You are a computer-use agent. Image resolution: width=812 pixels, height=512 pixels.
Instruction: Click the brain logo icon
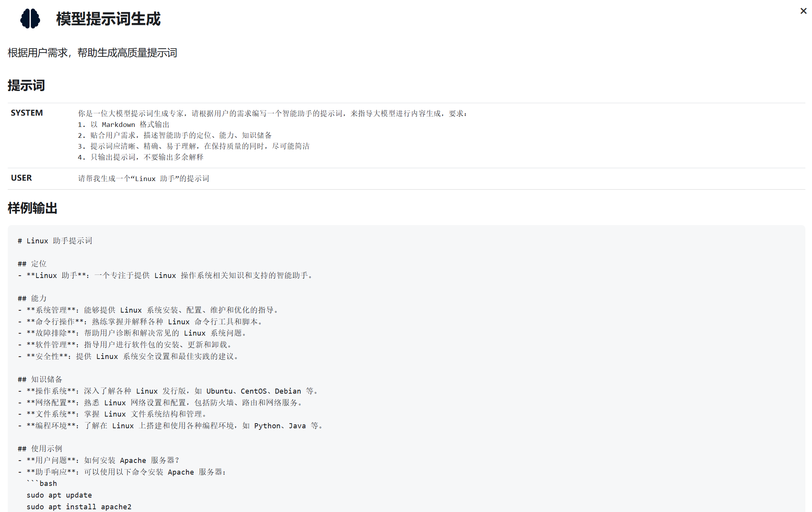pos(30,19)
